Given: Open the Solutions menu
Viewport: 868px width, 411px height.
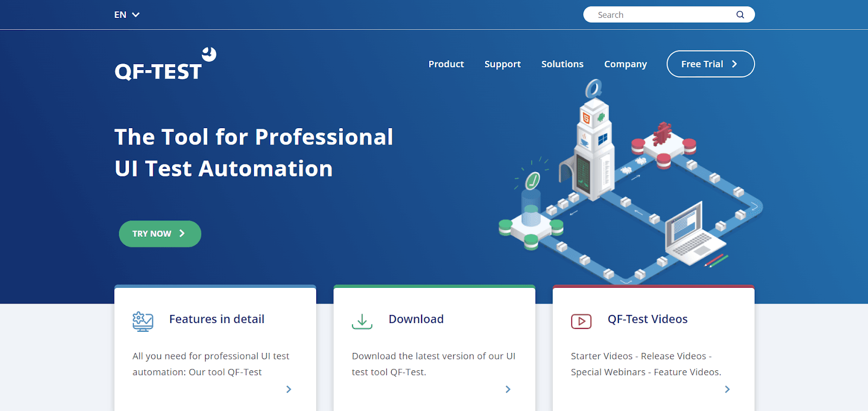Looking at the screenshot, I should [562, 64].
